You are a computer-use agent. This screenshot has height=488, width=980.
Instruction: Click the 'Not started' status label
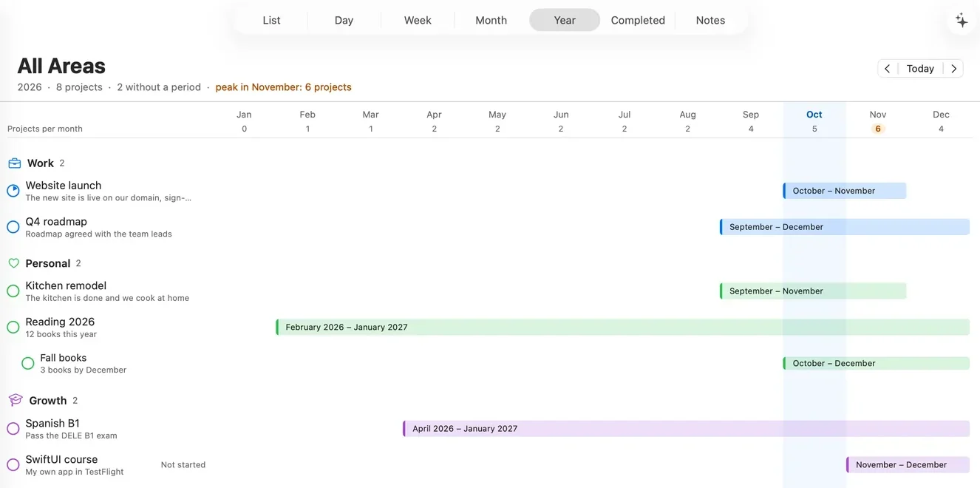(183, 465)
